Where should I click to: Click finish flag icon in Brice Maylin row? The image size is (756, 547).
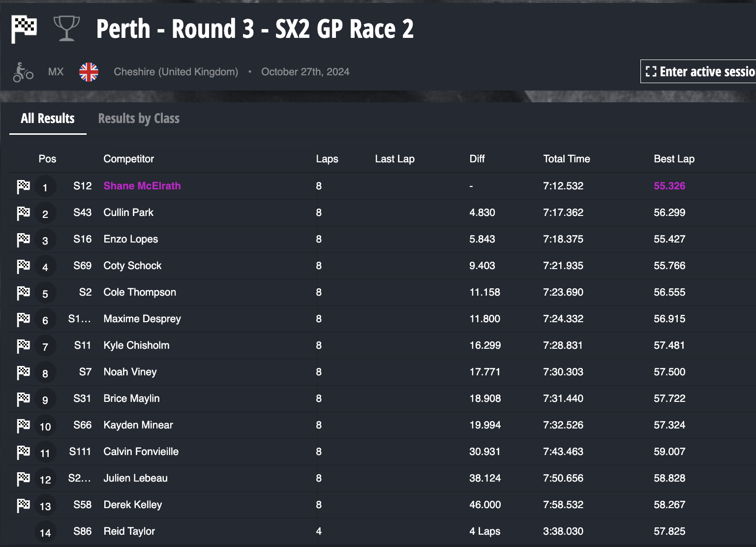[23, 399]
